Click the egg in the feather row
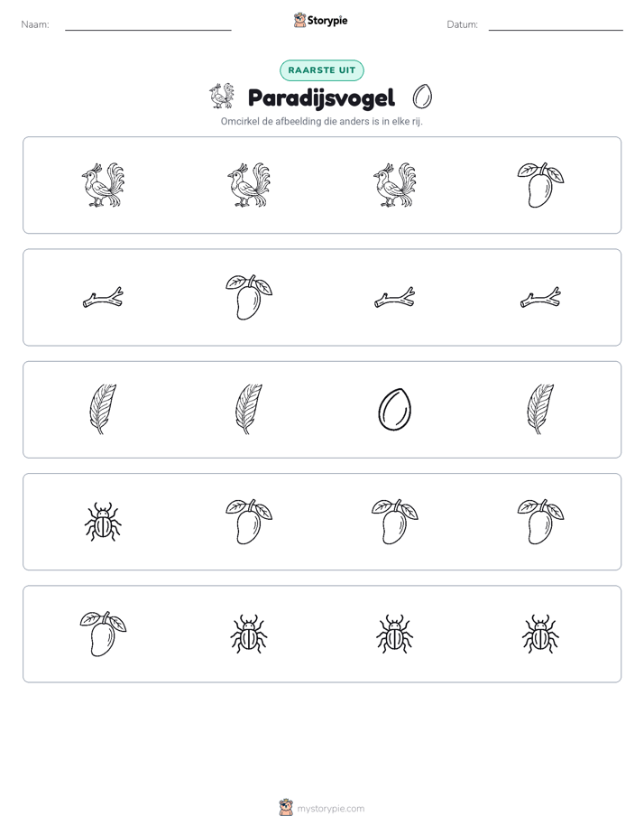 pos(394,410)
